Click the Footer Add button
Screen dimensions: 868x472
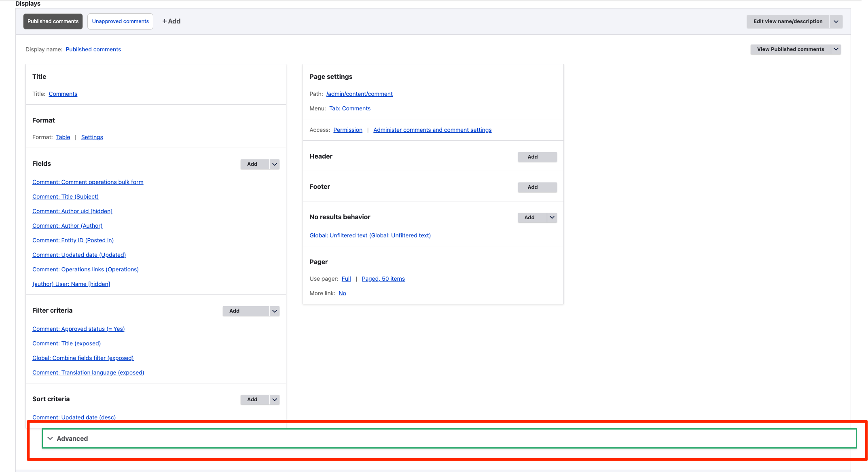point(531,187)
